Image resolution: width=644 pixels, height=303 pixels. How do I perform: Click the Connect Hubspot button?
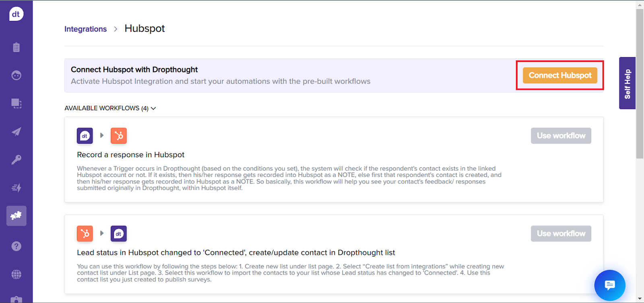tap(560, 75)
